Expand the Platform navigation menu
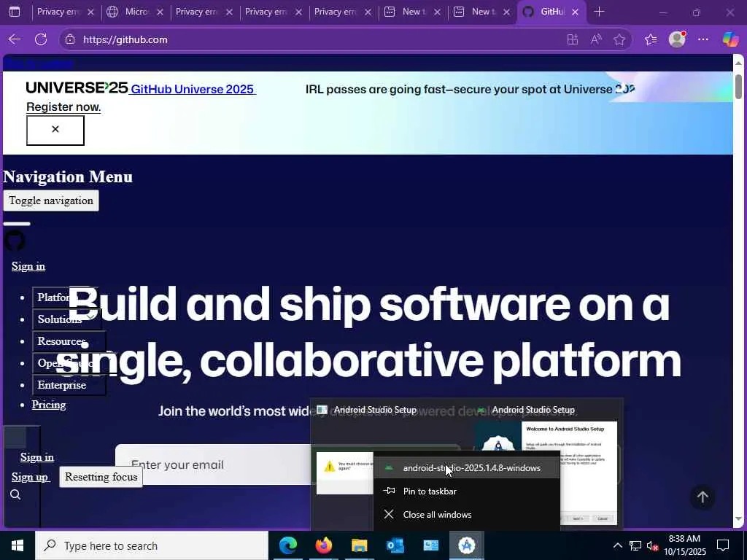 coord(65,297)
